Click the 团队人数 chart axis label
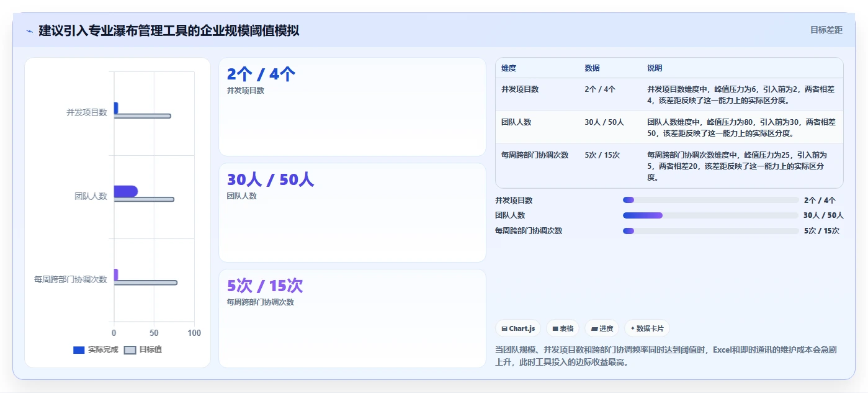Screen dimensions: 868x393 (91, 196)
